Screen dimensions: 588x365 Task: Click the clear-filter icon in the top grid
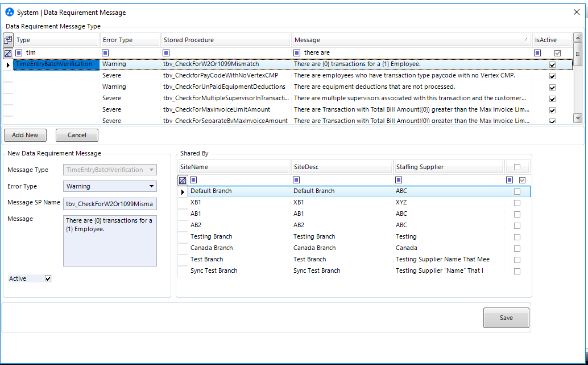[x=8, y=53]
